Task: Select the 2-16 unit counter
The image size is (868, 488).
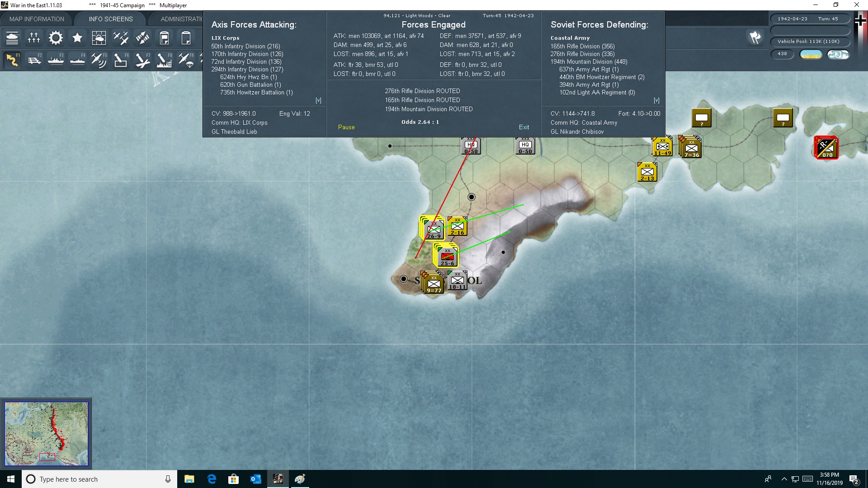Action: 458,226
